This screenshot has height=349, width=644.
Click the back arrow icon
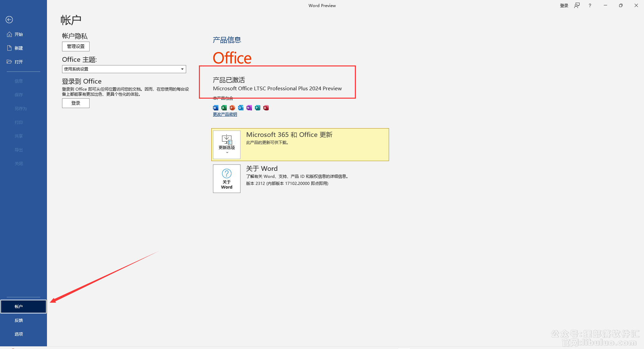click(9, 20)
